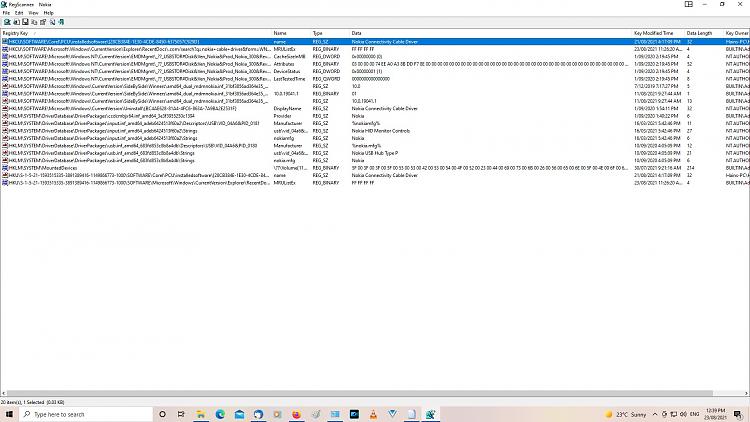The width and height of the screenshot is (750, 422).
Task: Click the %nokia.mfg% data value
Action: [x=366, y=145]
